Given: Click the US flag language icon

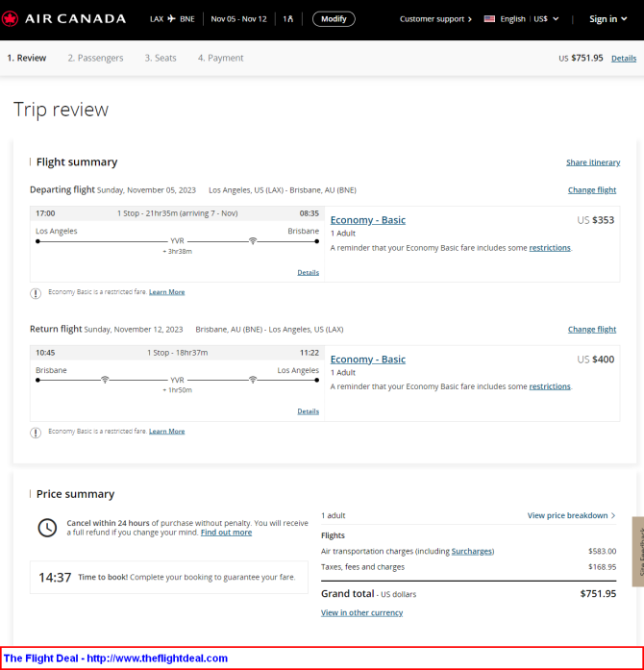Looking at the screenshot, I should coord(489,19).
